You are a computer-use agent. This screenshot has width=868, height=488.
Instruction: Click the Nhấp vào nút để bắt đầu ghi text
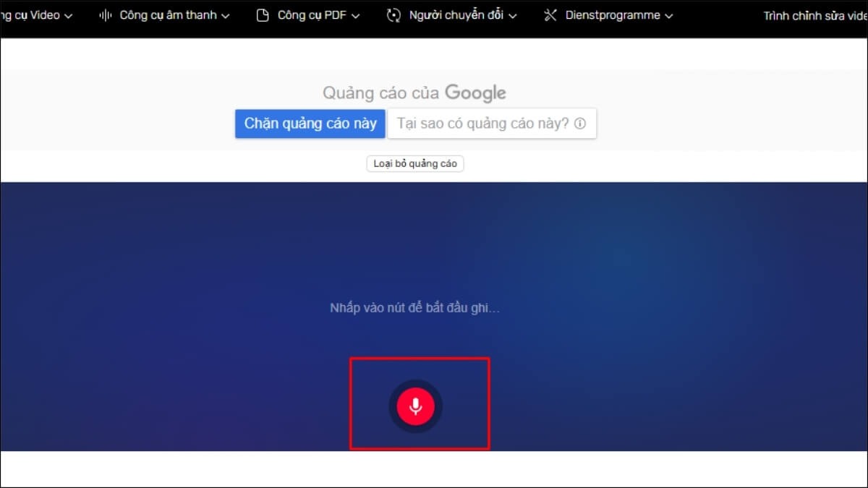[x=415, y=308]
